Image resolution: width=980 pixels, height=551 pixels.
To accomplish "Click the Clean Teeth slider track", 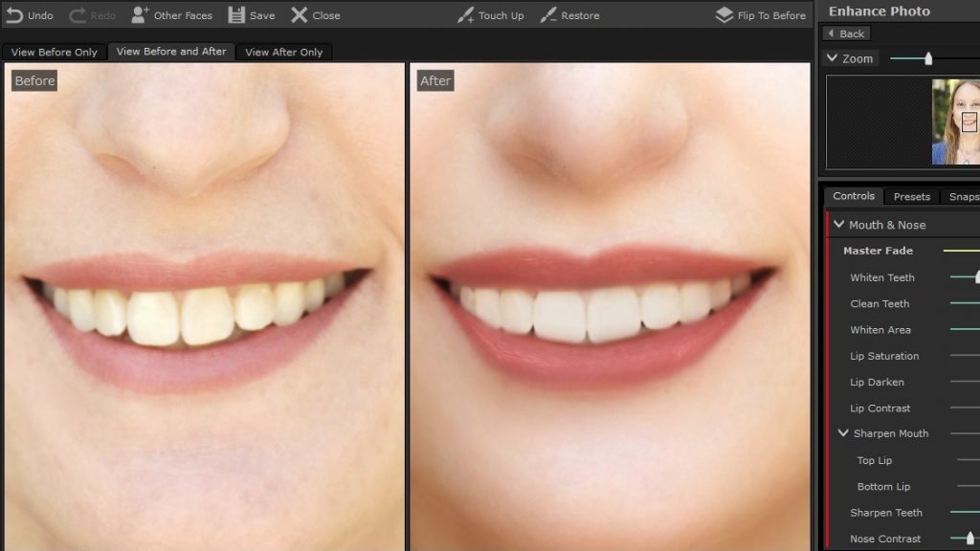I will point(965,303).
